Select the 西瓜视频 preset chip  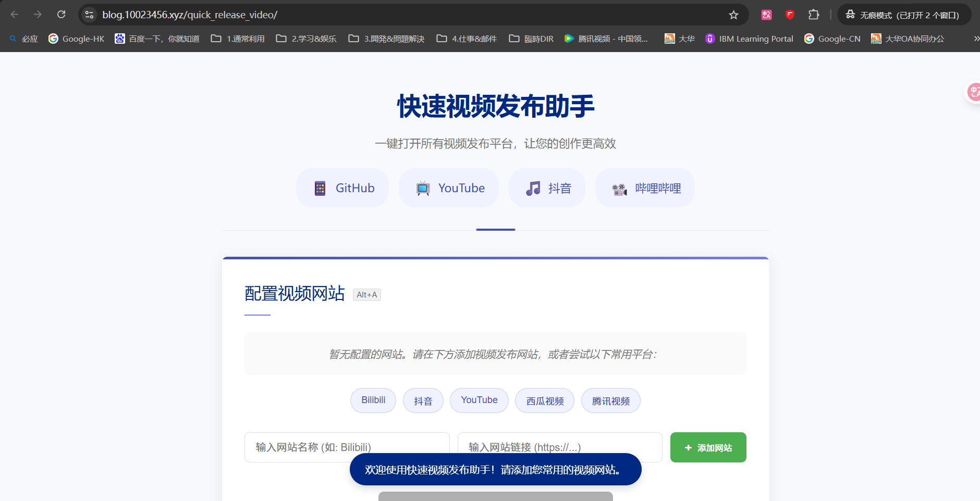(x=545, y=400)
